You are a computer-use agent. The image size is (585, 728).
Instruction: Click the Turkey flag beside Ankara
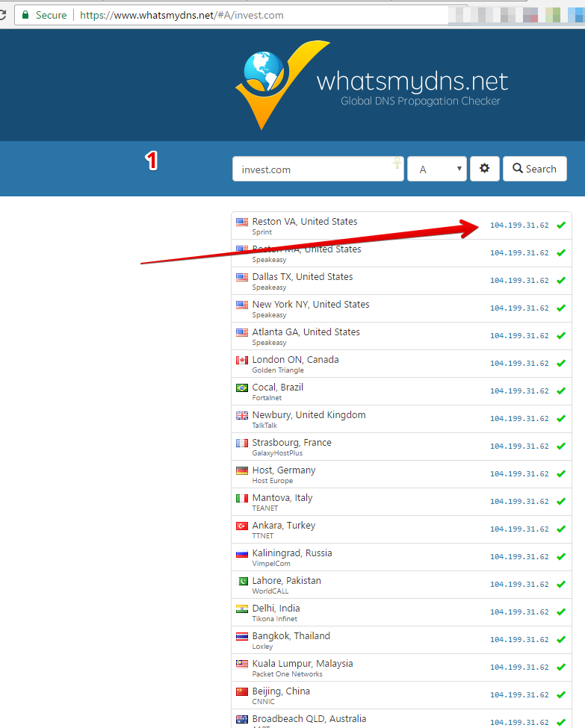pos(242,526)
